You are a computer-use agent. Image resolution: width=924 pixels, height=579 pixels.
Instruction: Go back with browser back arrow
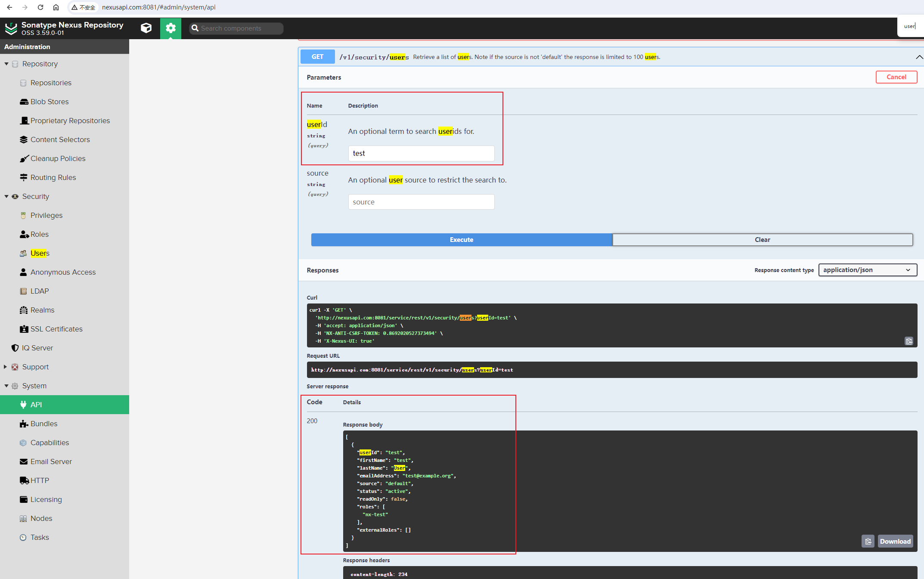[x=9, y=7]
